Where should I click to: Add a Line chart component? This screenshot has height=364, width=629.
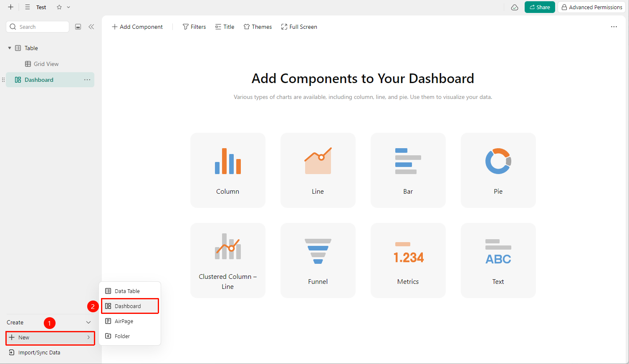pos(318,170)
